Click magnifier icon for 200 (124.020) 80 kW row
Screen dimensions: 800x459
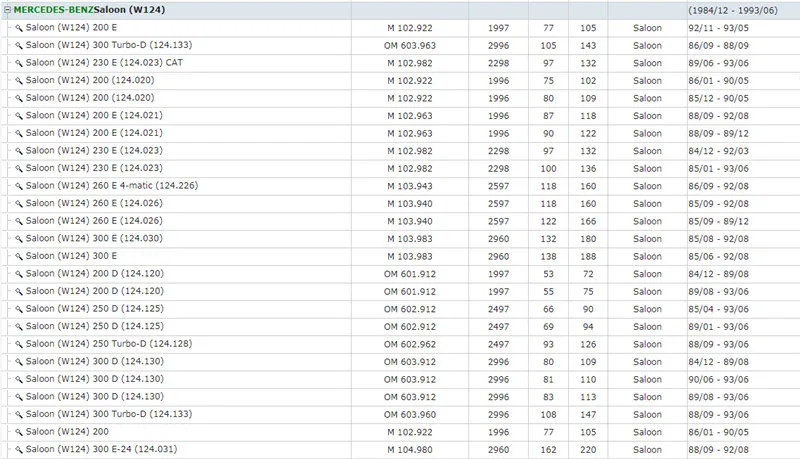(x=19, y=98)
